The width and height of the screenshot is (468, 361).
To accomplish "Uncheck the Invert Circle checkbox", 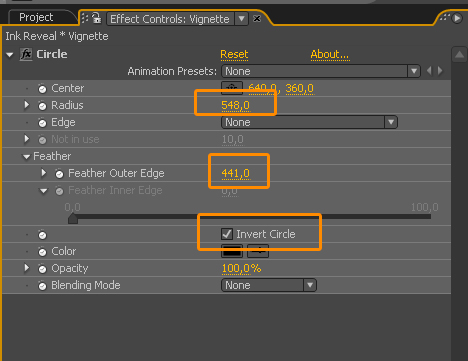I will coord(227,234).
